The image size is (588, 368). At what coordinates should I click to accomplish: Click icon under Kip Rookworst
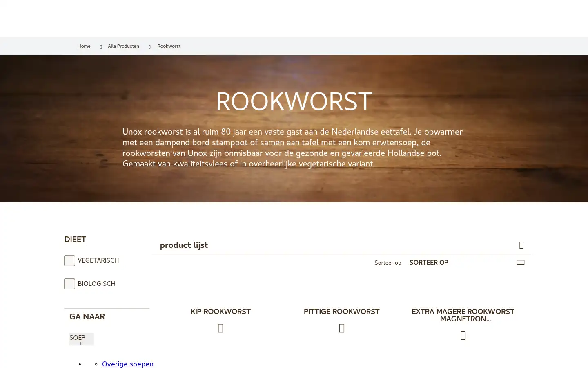coord(220,328)
